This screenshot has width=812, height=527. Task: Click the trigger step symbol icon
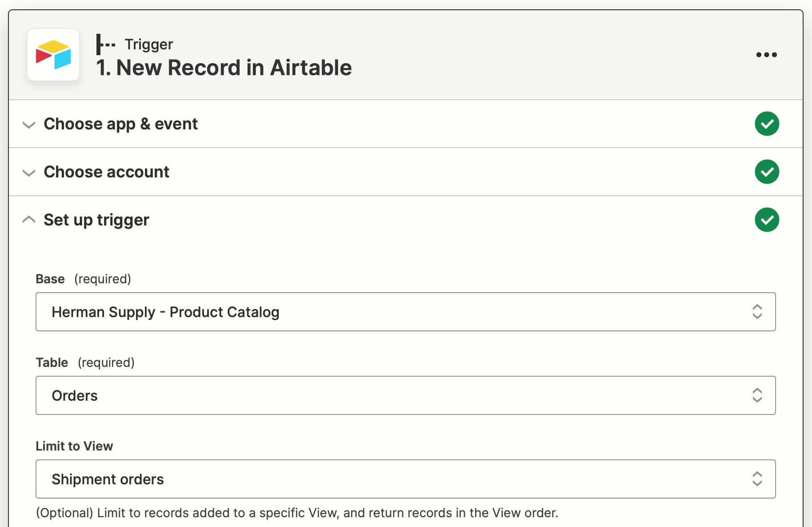(105, 44)
